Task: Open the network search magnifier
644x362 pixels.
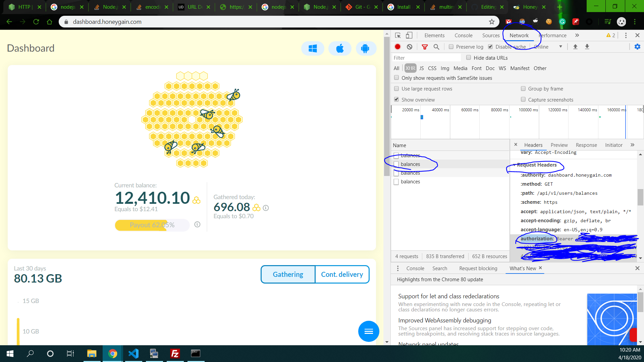Action: point(436,47)
